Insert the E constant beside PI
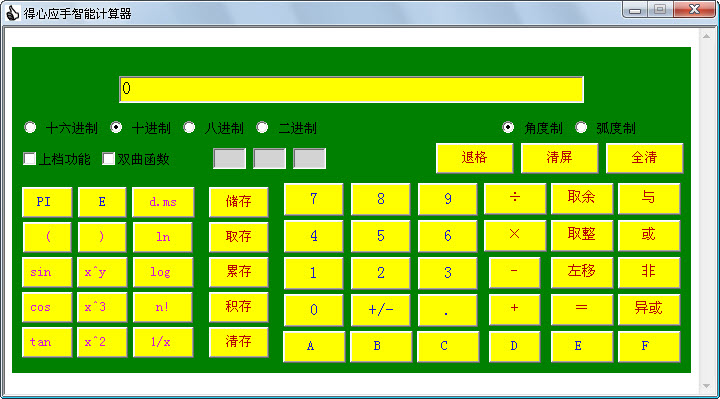This screenshot has height=399, width=720. click(x=102, y=202)
